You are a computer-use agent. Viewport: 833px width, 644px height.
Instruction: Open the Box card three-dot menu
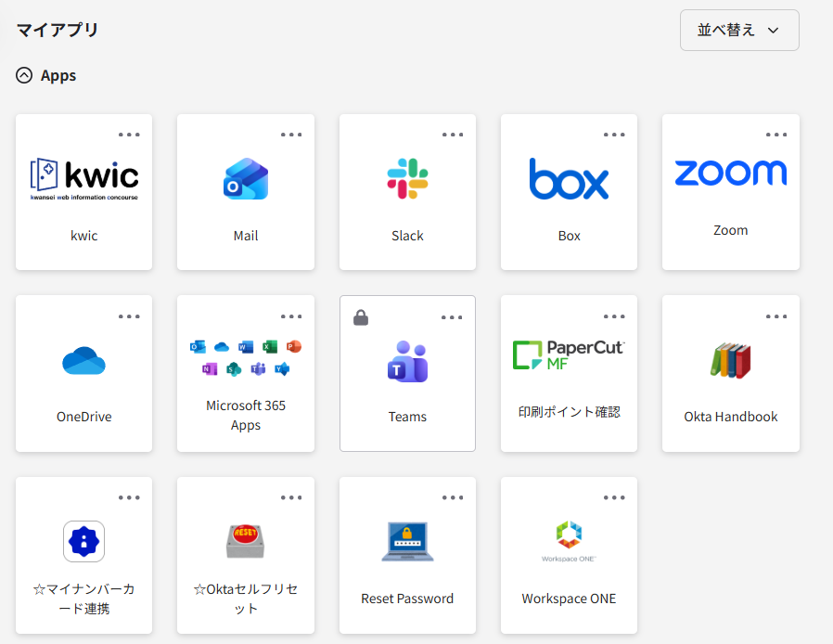(x=614, y=135)
